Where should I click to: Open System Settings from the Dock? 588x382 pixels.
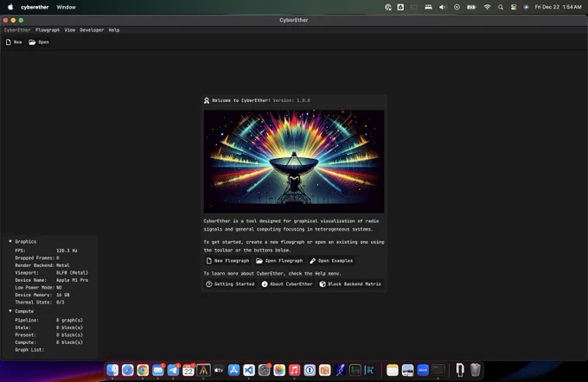264,370
